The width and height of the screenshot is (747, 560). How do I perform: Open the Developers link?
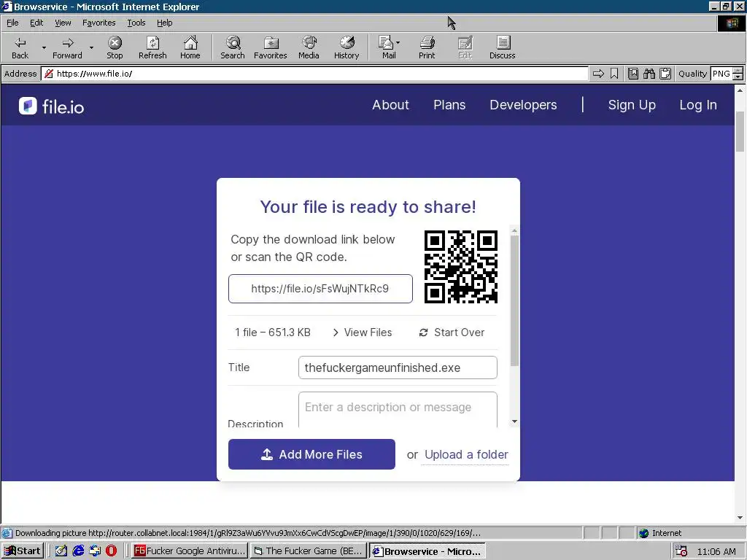[523, 105]
